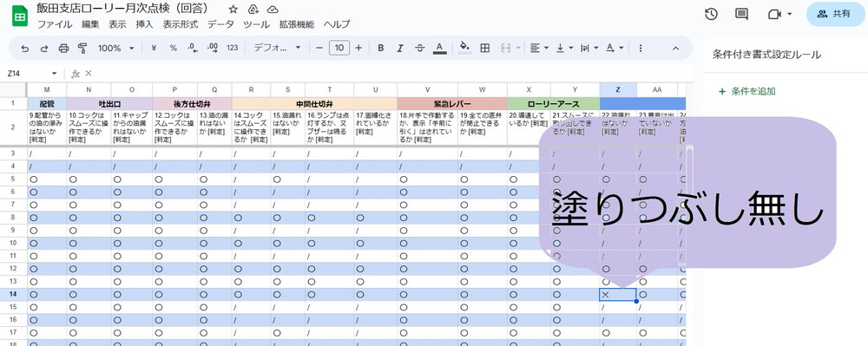Open the fill color bucket picker
Screen dimensions: 868x346
point(465,48)
